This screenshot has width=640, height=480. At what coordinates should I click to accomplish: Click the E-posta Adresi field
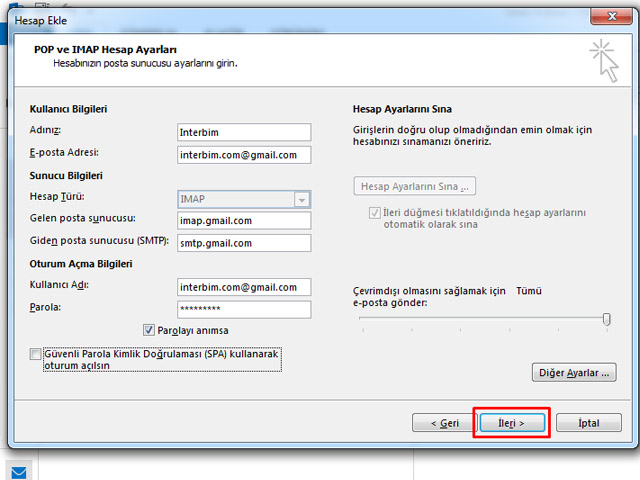(x=244, y=155)
